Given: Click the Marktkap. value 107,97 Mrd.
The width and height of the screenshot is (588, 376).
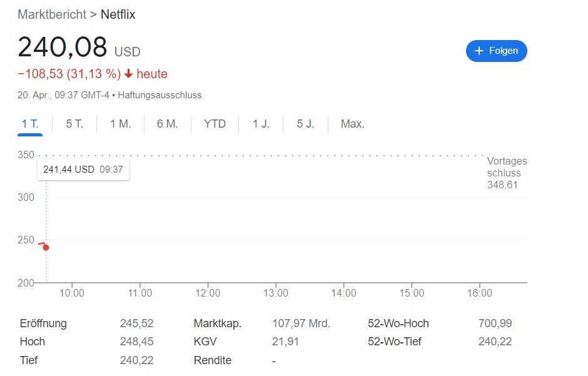Looking at the screenshot, I should pyautogui.click(x=301, y=323).
